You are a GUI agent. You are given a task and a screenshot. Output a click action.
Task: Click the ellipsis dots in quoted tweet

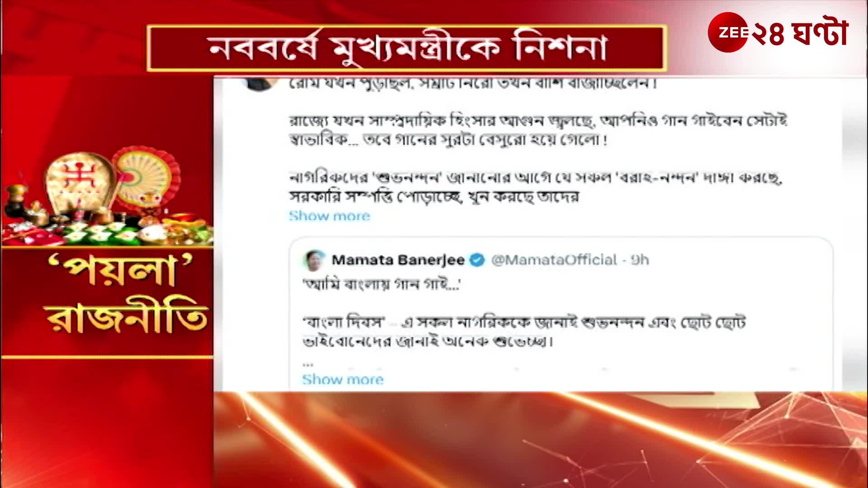[308, 364]
